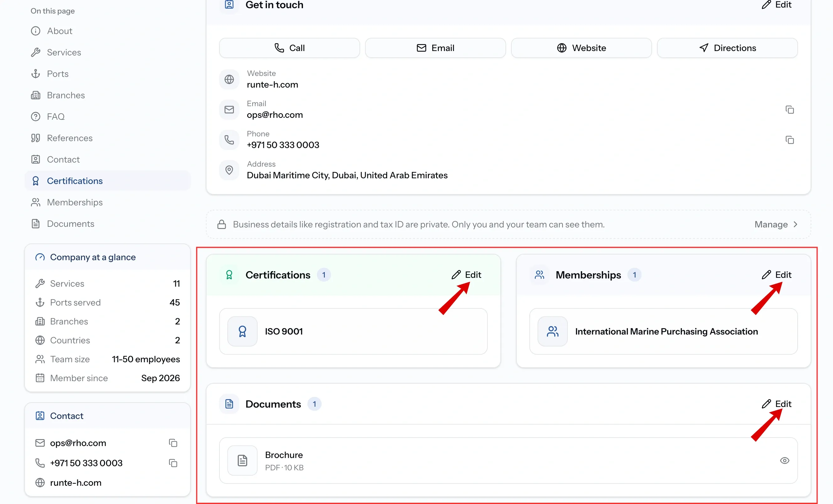
Task: Copy ops@rho.com in sidebar Contact card
Action: [173, 443]
